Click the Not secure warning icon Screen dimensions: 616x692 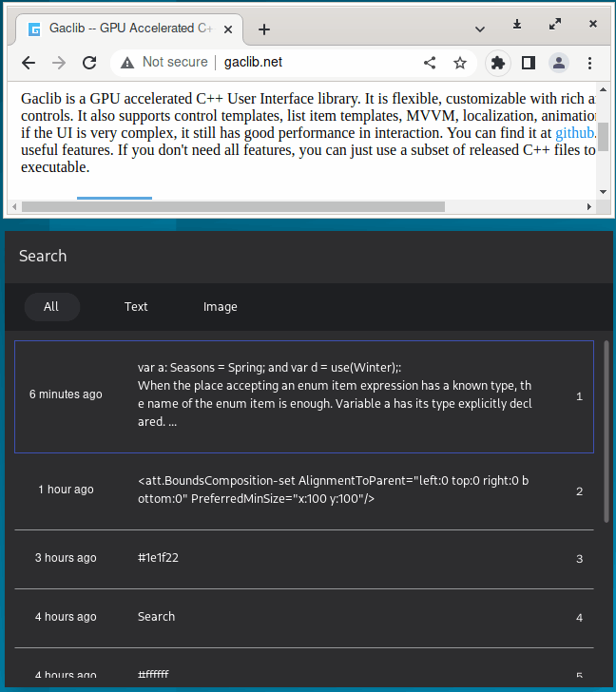pos(128,63)
